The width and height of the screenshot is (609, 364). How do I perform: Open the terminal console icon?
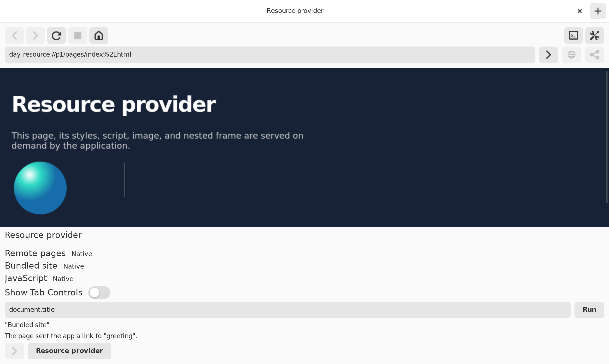574,35
